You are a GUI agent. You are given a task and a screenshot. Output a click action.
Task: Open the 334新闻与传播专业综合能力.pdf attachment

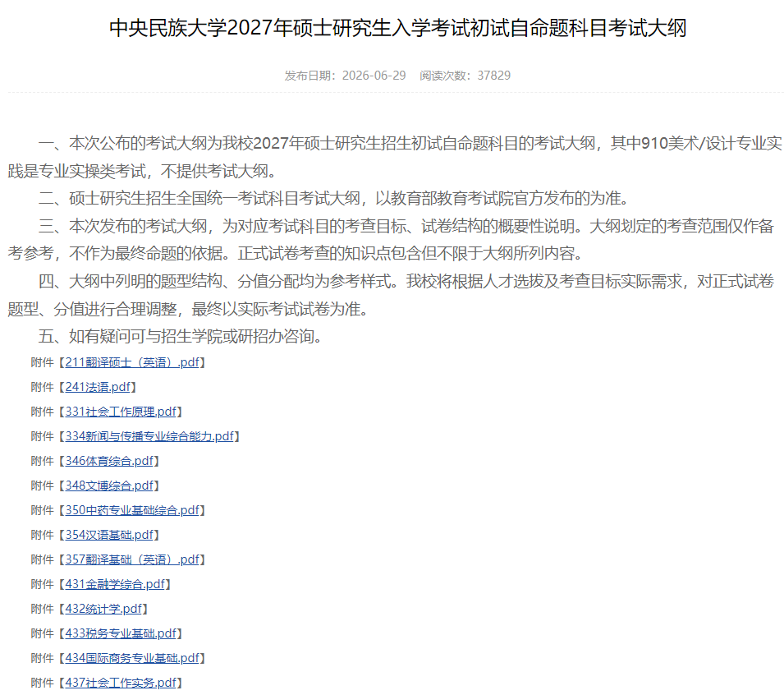(x=149, y=436)
